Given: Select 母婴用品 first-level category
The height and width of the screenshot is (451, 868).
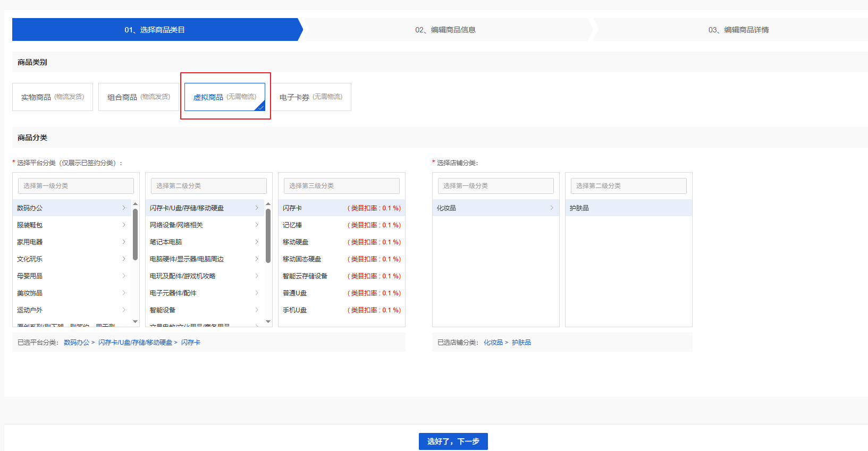Looking at the screenshot, I should click(72, 276).
